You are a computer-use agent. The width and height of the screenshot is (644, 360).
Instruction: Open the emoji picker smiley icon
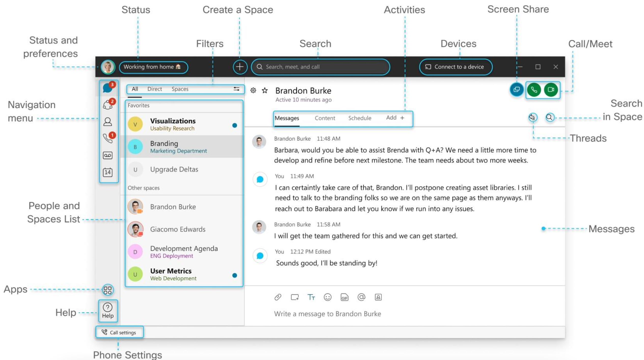[x=327, y=297]
